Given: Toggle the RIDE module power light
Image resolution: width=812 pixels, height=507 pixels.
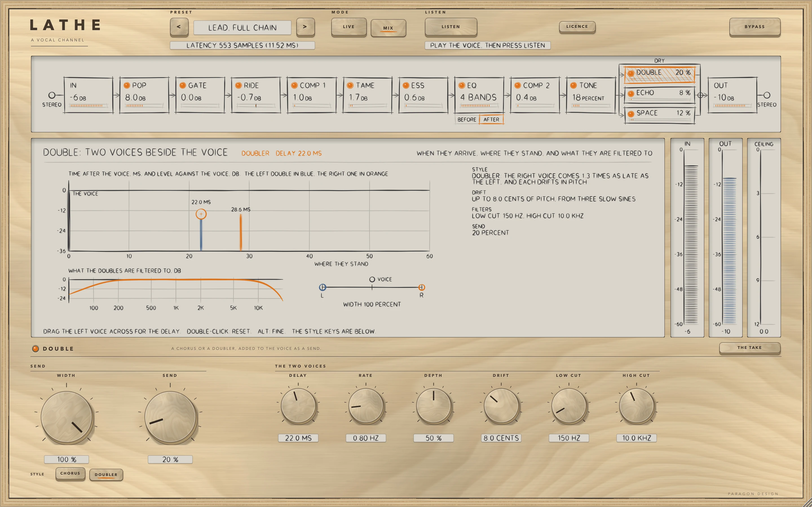Looking at the screenshot, I should pos(238,86).
